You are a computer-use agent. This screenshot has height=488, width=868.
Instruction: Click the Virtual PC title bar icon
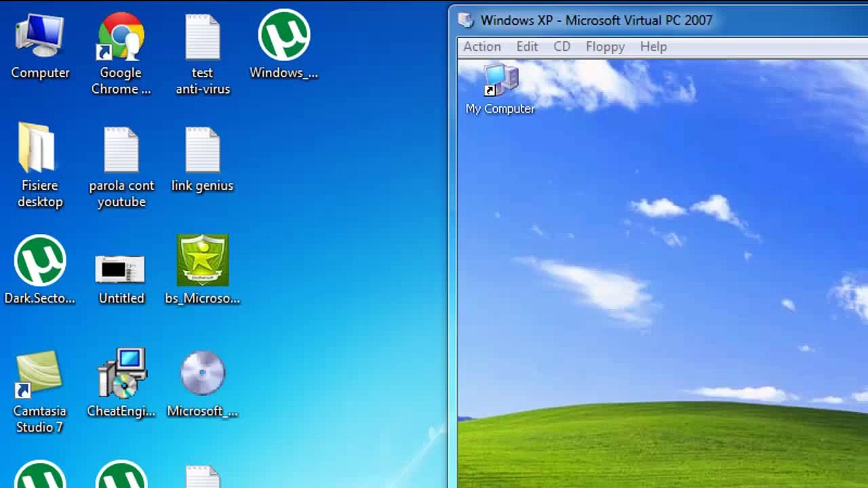point(465,20)
